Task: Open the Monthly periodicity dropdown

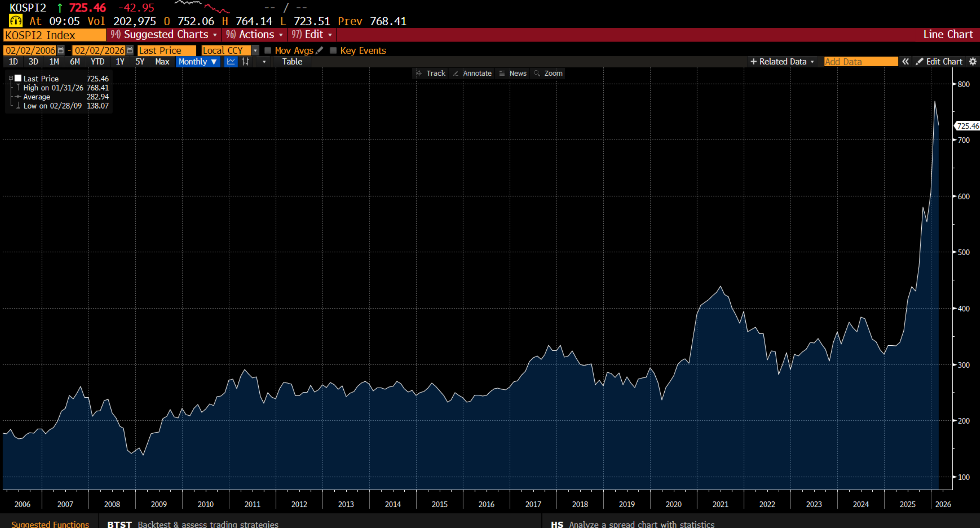Action: pos(198,62)
